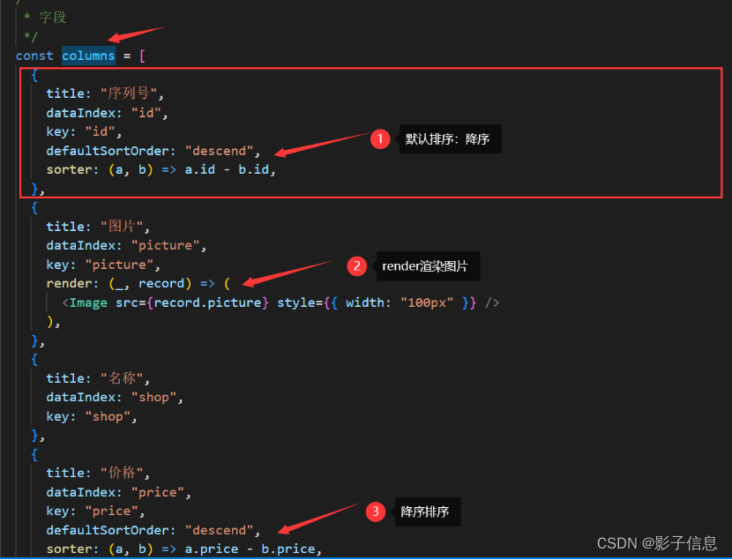Click the style= attribute name

pos(300,302)
